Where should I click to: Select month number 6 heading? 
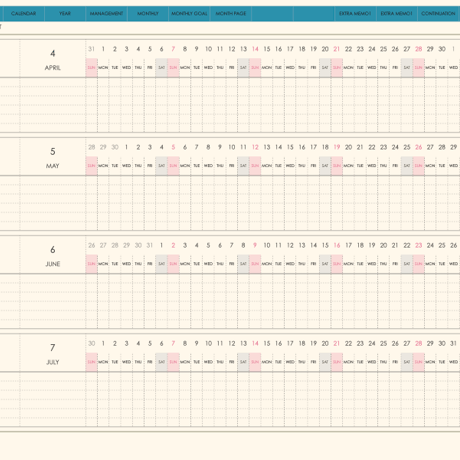point(53,249)
